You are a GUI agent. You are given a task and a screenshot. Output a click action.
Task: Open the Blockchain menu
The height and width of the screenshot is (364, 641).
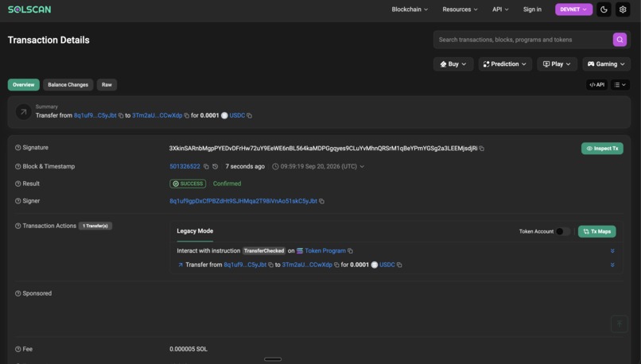(x=410, y=10)
